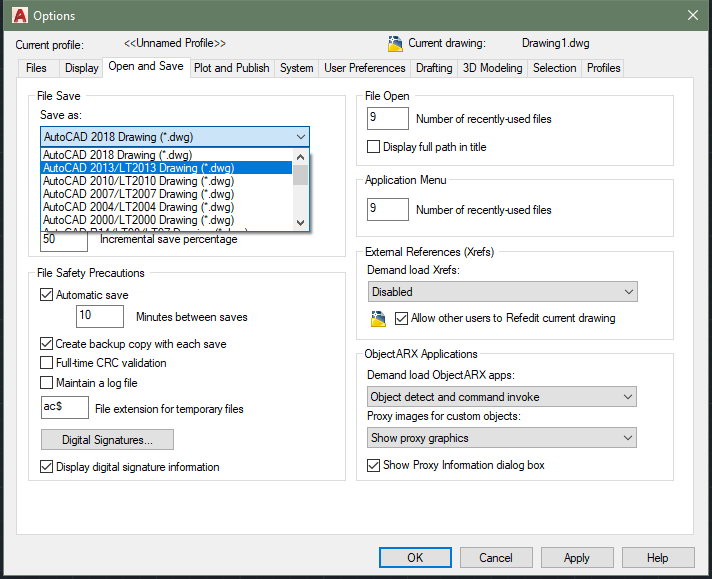This screenshot has height=579, width=712.
Task: Select the Open and Save tab
Action: (x=146, y=66)
